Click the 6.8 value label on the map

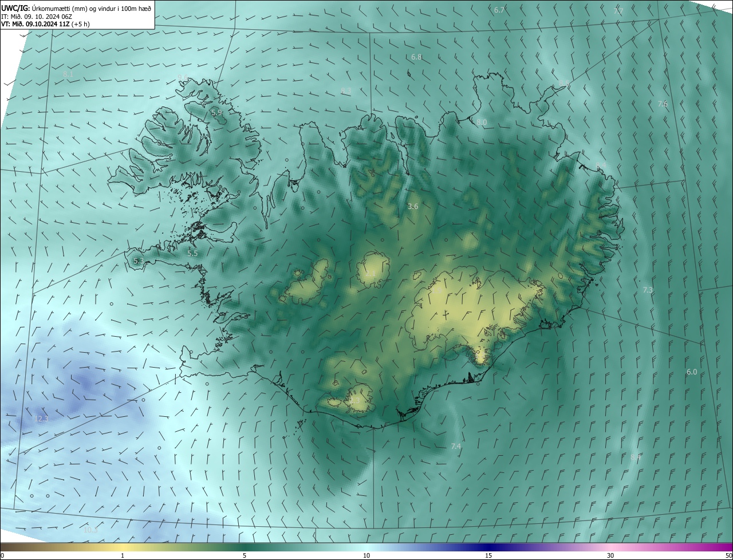(416, 57)
